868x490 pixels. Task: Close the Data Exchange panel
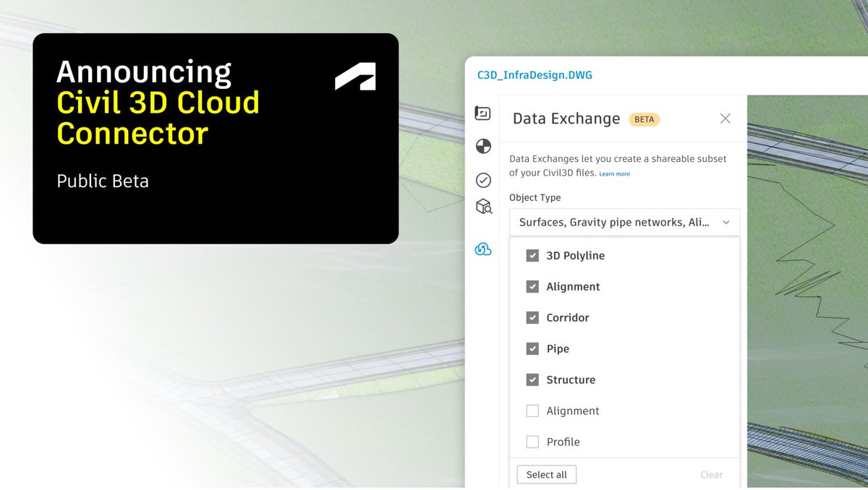(x=725, y=119)
